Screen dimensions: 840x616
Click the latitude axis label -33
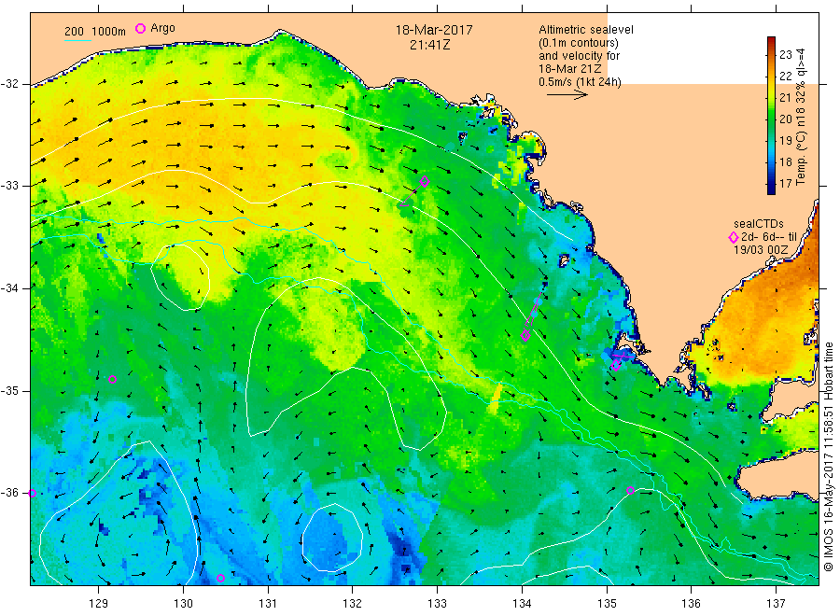(x=9, y=186)
